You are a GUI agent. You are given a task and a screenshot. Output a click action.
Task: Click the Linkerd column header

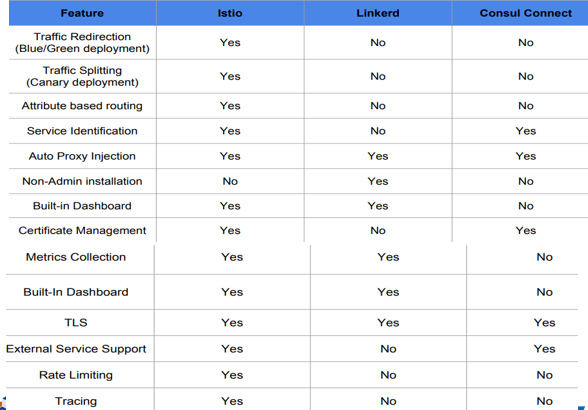click(378, 13)
